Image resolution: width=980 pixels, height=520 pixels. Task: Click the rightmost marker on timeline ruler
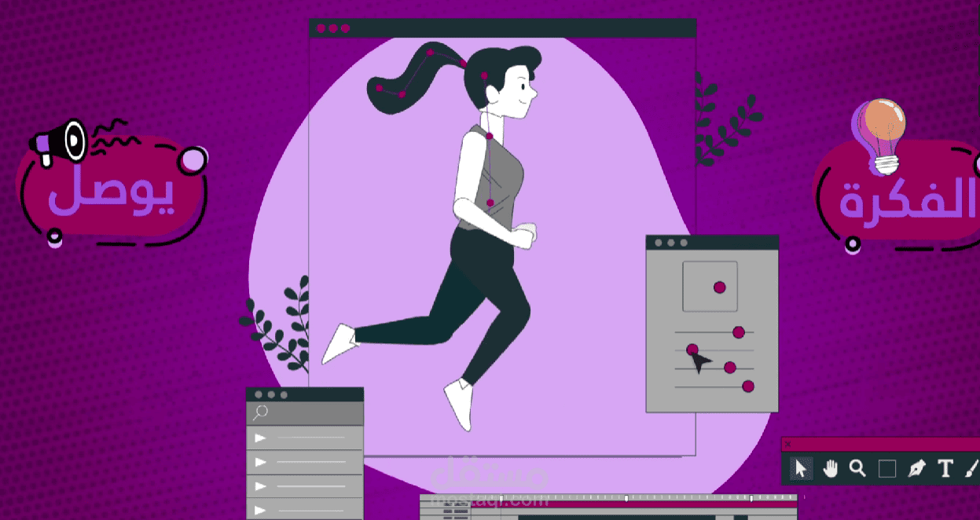coord(751,498)
